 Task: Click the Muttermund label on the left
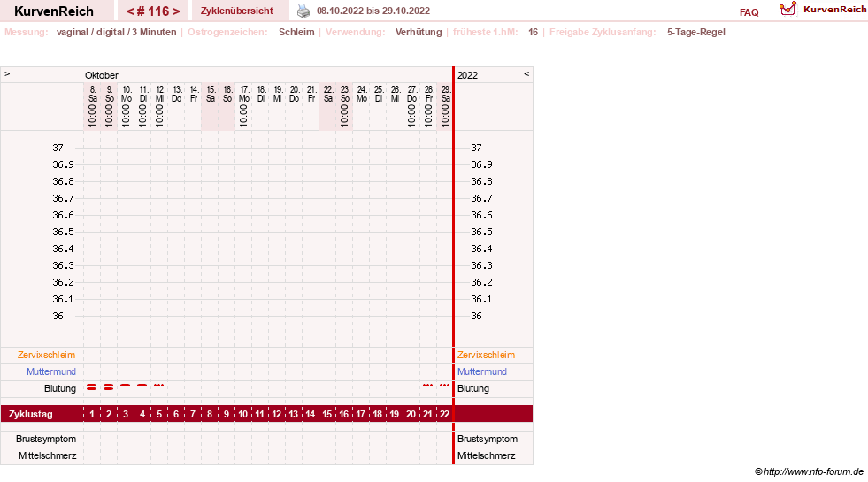51,371
